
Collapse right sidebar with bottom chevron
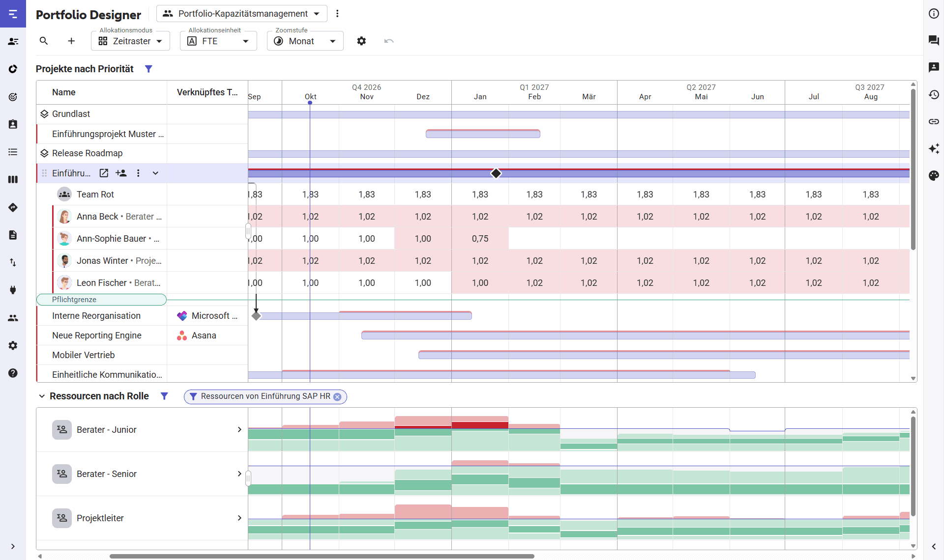click(x=934, y=546)
